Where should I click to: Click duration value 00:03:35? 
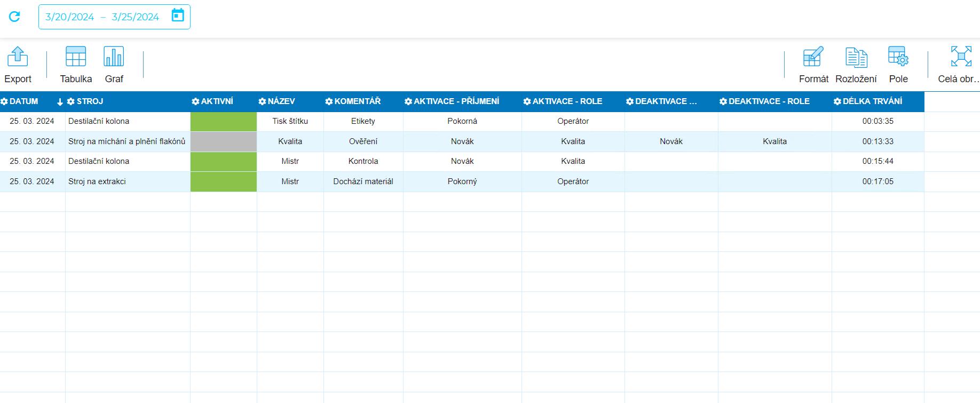(x=878, y=121)
